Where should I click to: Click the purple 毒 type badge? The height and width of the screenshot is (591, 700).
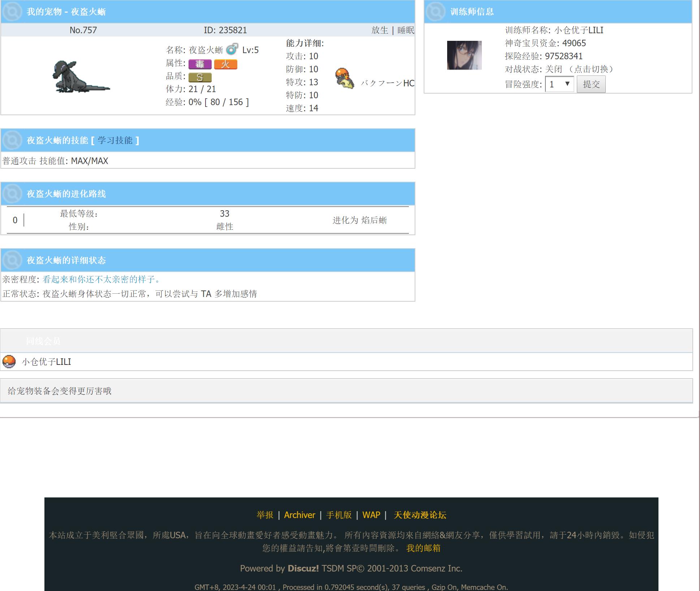coord(200,64)
